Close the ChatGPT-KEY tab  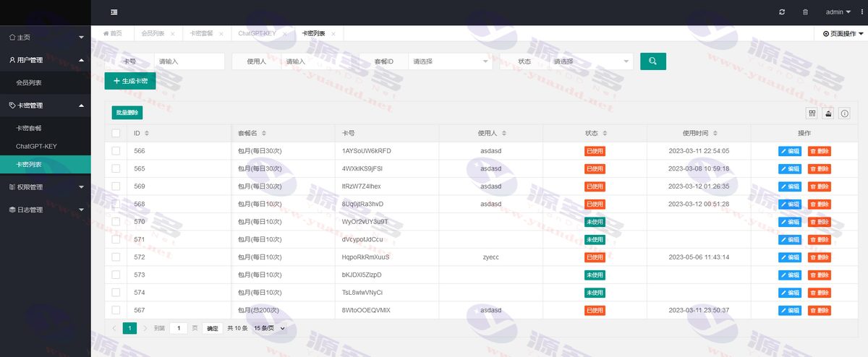pyautogui.click(x=285, y=34)
